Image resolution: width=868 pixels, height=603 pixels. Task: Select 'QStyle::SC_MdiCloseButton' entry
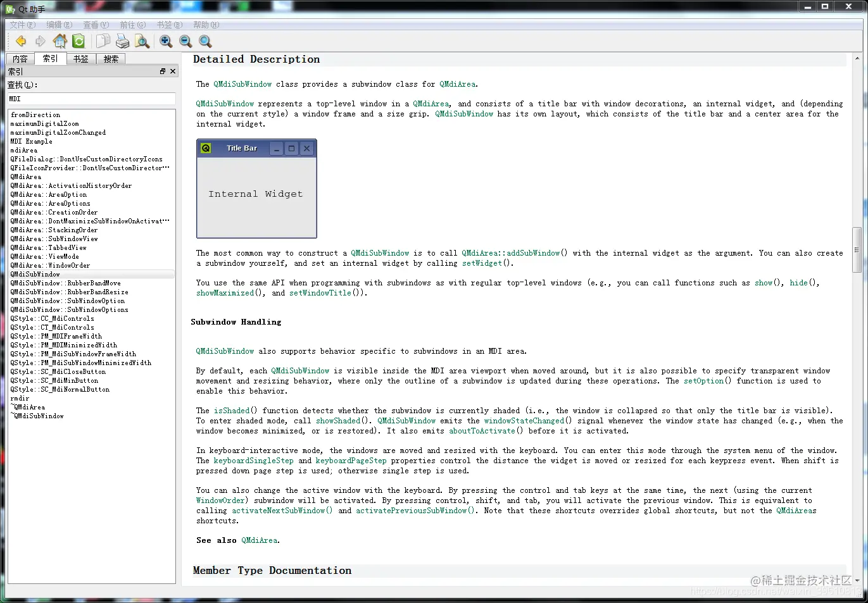tap(58, 372)
